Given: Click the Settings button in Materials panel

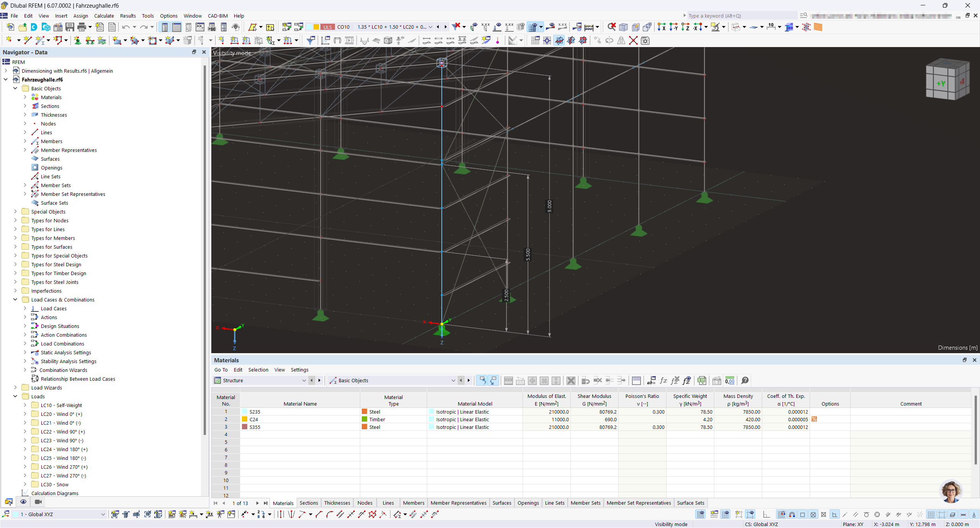Looking at the screenshot, I should point(299,369).
